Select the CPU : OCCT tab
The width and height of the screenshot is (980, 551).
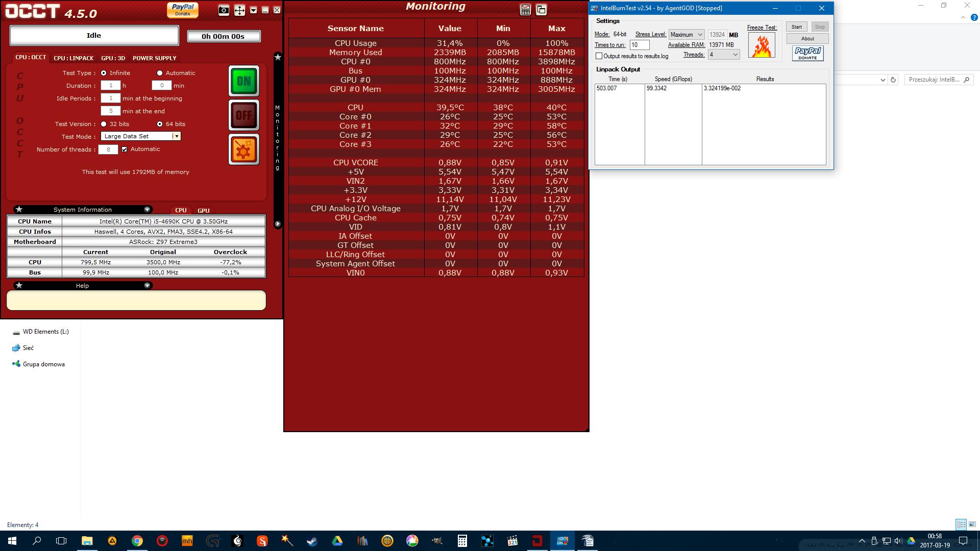31,58
